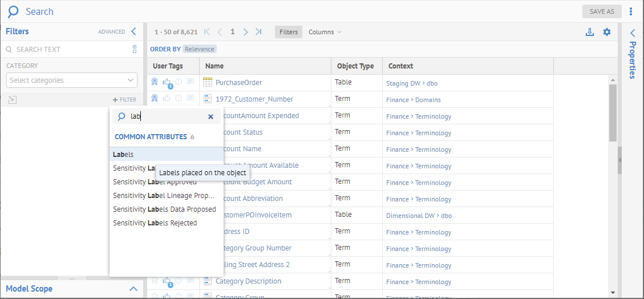Choose Sensitivity Labels Rejected attribute

[x=155, y=223]
